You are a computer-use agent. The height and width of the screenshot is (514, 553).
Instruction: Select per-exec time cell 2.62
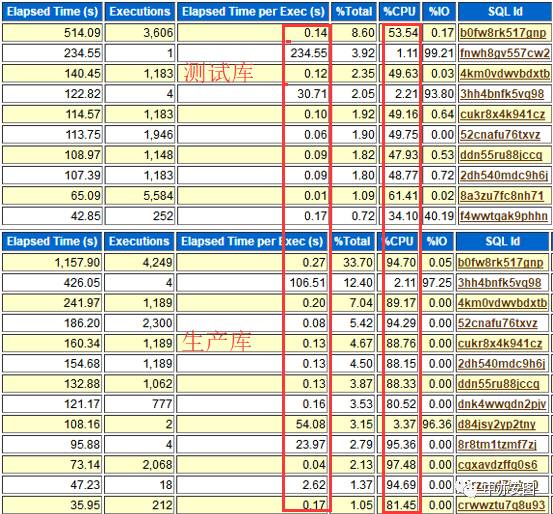tap(252, 485)
